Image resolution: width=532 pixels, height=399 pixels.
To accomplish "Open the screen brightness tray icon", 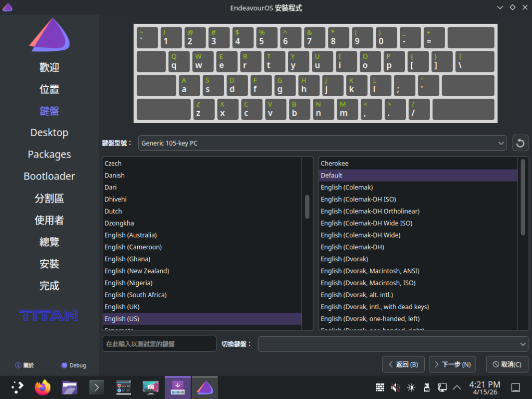I will (411, 388).
